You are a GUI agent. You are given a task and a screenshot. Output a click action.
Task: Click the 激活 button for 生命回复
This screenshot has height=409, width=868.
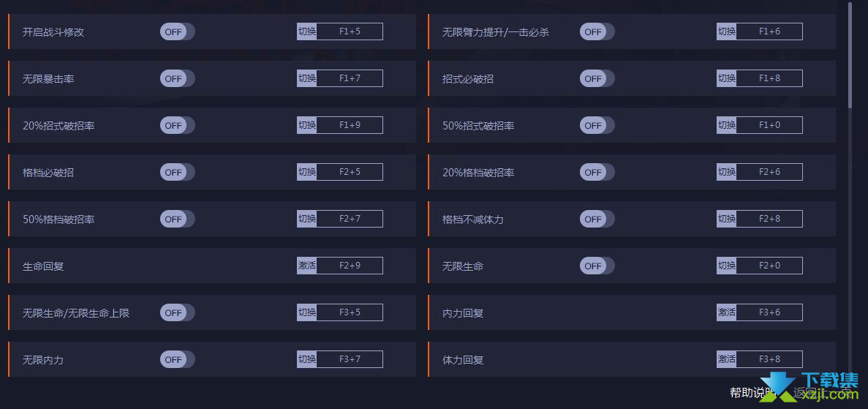click(x=306, y=266)
